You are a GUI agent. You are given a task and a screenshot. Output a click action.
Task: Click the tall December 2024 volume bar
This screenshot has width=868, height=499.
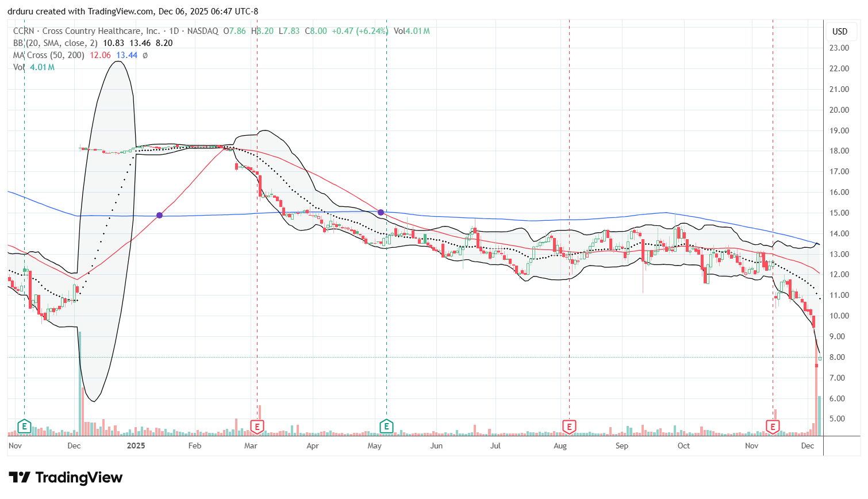click(x=80, y=383)
